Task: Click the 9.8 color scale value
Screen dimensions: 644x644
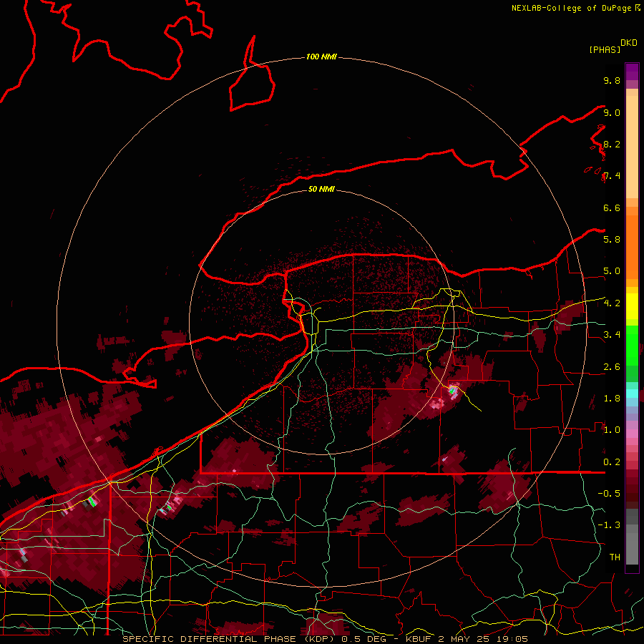Action: pos(612,80)
